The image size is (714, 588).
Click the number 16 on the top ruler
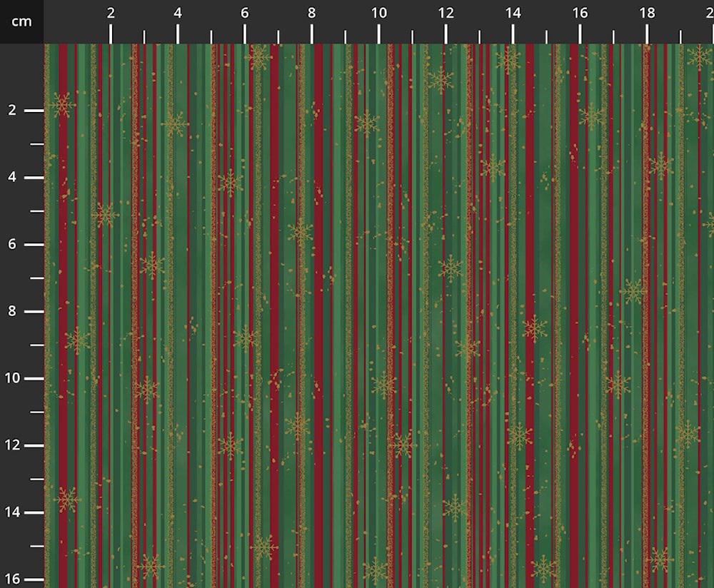pos(580,13)
